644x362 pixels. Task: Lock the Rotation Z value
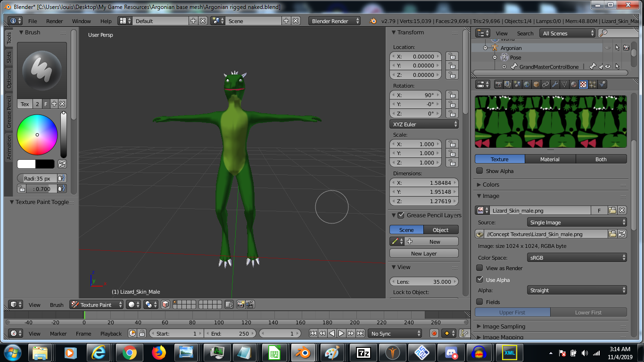pyautogui.click(x=452, y=114)
